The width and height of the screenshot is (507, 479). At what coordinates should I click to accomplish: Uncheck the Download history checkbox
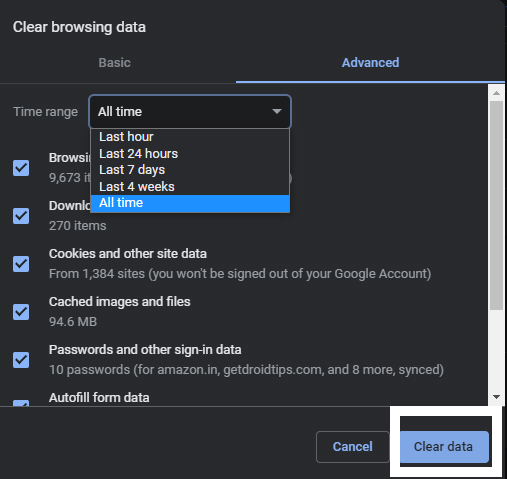pyautogui.click(x=21, y=216)
